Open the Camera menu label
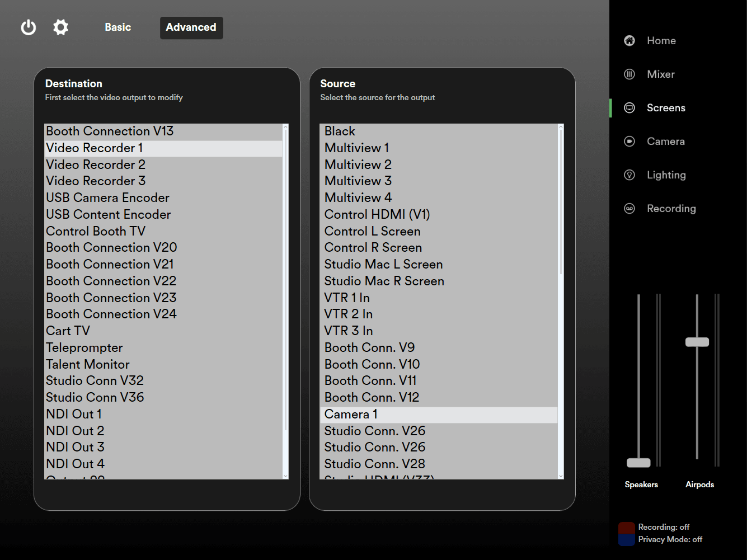The height and width of the screenshot is (560, 747). tap(666, 141)
